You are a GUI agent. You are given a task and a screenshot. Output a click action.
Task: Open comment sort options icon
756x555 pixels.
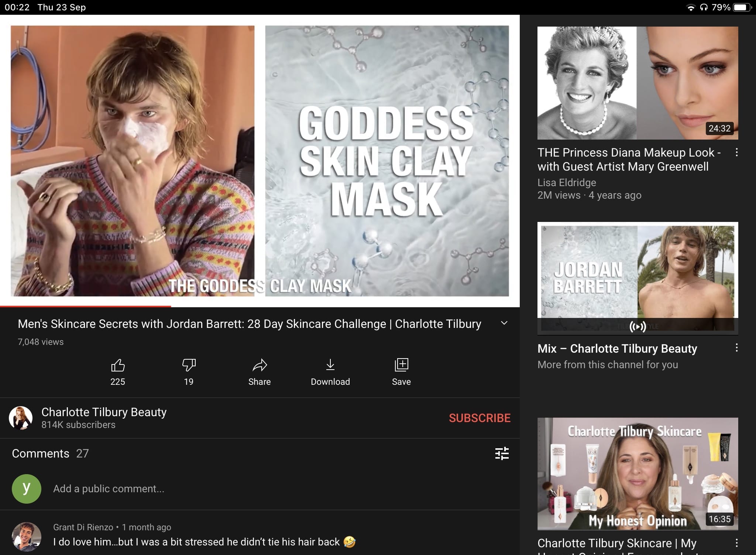click(x=502, y=453)
